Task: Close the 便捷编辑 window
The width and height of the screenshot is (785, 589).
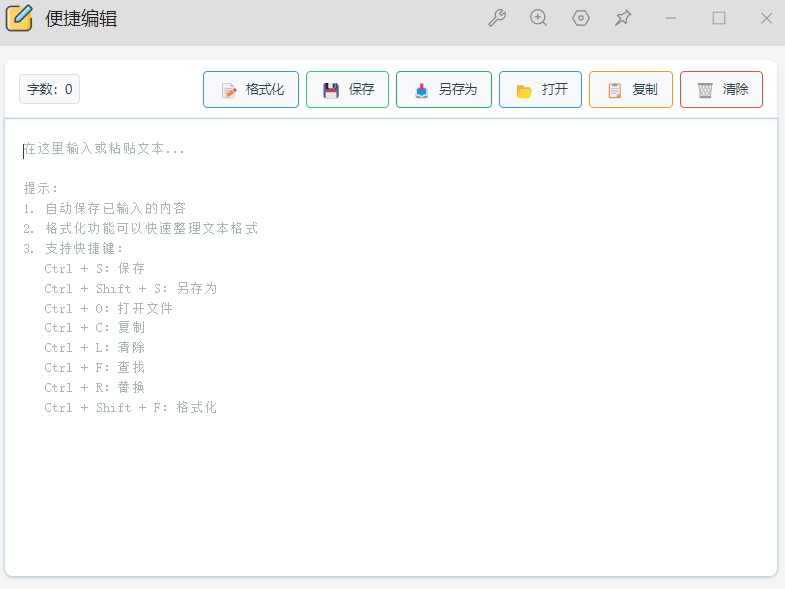Action: coord(767,18)
